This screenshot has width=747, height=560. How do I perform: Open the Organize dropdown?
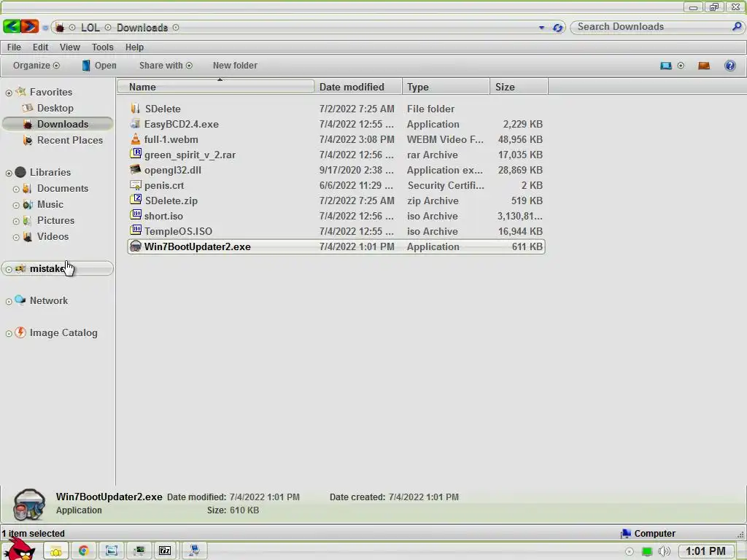36,66
